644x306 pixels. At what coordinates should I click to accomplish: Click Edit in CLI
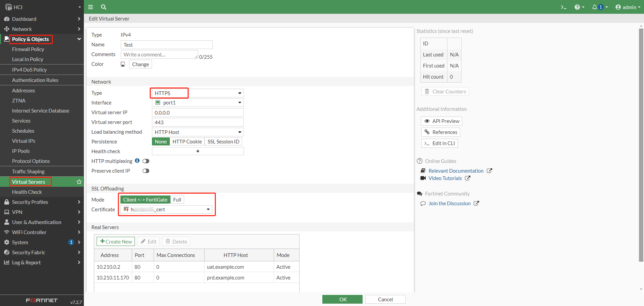coord(439,143)
